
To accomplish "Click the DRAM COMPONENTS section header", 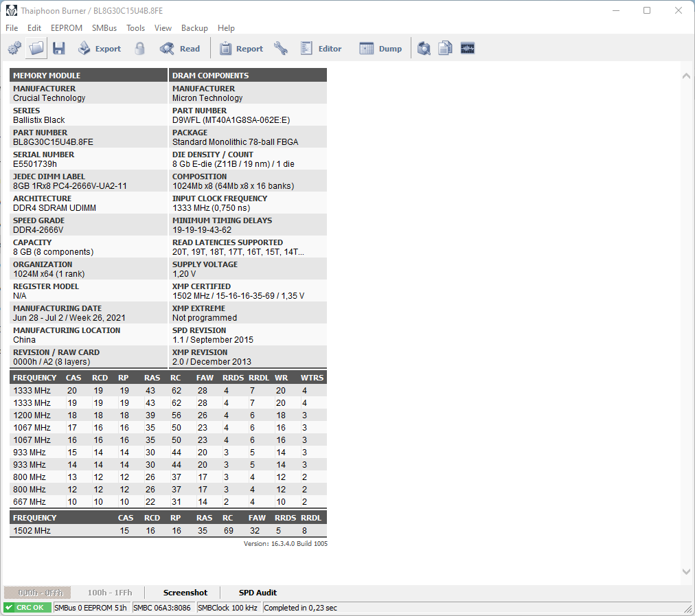I will 248,76.
